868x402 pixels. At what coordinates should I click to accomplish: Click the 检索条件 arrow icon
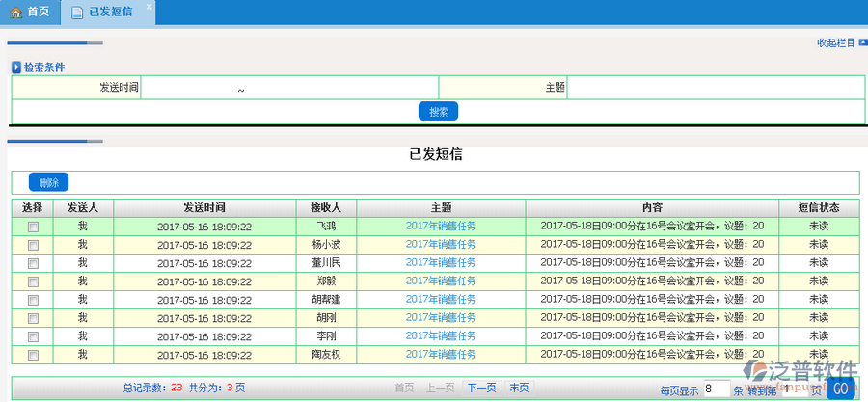16,67
